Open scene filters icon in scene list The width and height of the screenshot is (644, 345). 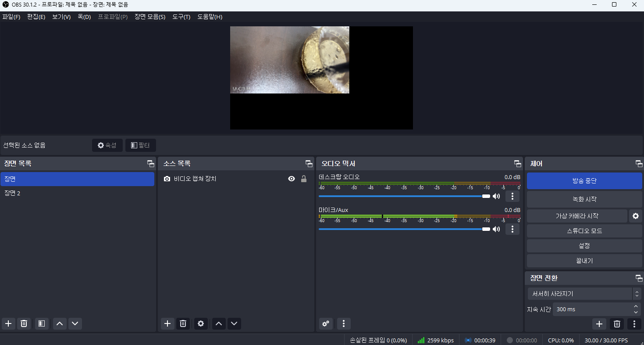41,324
